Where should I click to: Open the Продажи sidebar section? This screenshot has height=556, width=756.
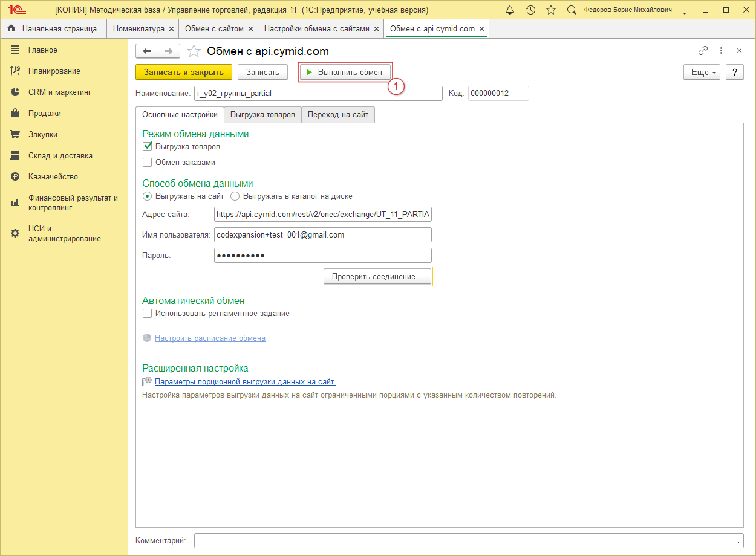(x=44, y=113)
